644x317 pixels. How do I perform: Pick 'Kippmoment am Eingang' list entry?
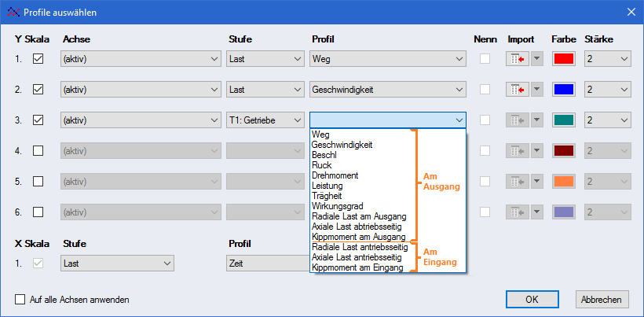pyautogui.click(x=357, y=267)
